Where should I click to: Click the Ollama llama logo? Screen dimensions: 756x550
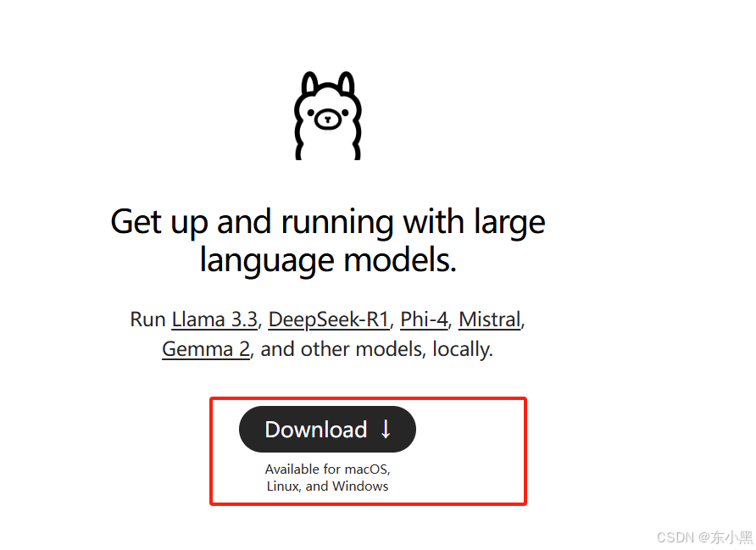coord(328,116)
